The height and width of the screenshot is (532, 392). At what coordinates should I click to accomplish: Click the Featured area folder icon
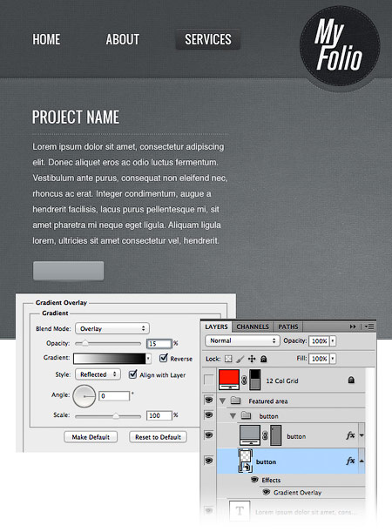click(235, 401)
